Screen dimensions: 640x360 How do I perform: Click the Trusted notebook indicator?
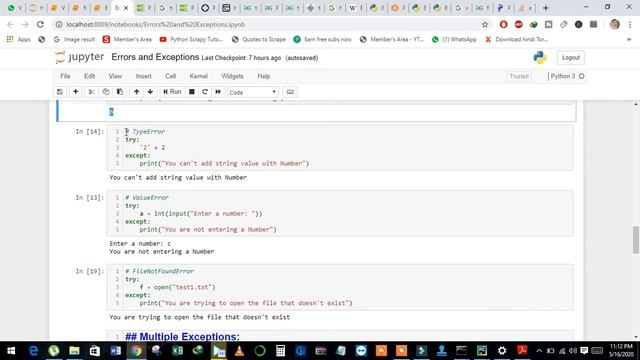[x=519, y=76]
